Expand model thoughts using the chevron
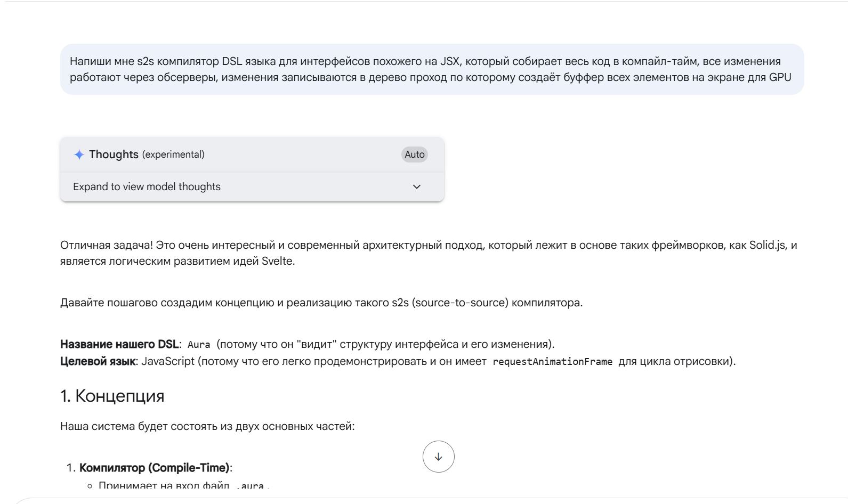The image size is (848, 504). tap(417, 186)
